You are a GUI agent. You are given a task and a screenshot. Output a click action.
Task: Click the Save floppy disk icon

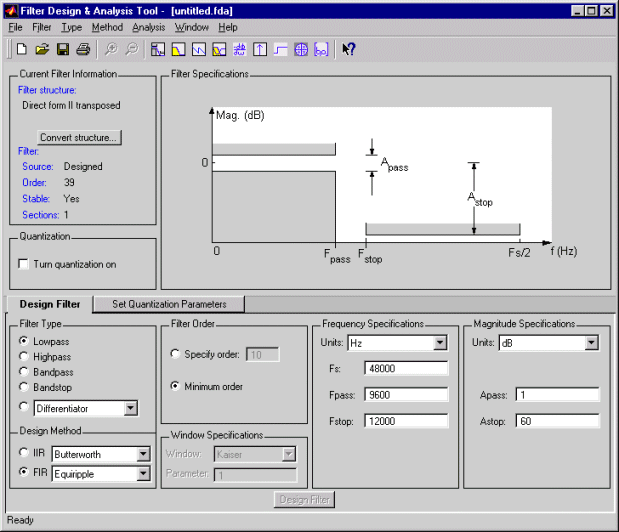(62, 48)
